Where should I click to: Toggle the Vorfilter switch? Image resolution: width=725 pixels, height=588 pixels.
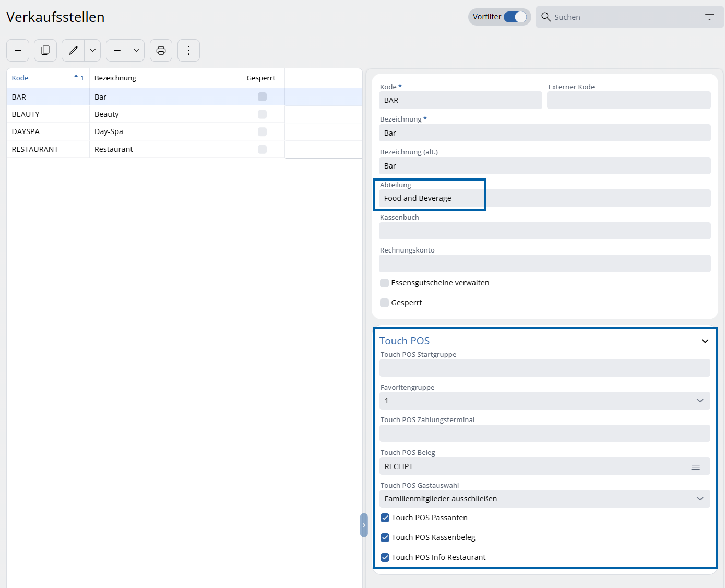pyautogui.click(x=515, y=17)
